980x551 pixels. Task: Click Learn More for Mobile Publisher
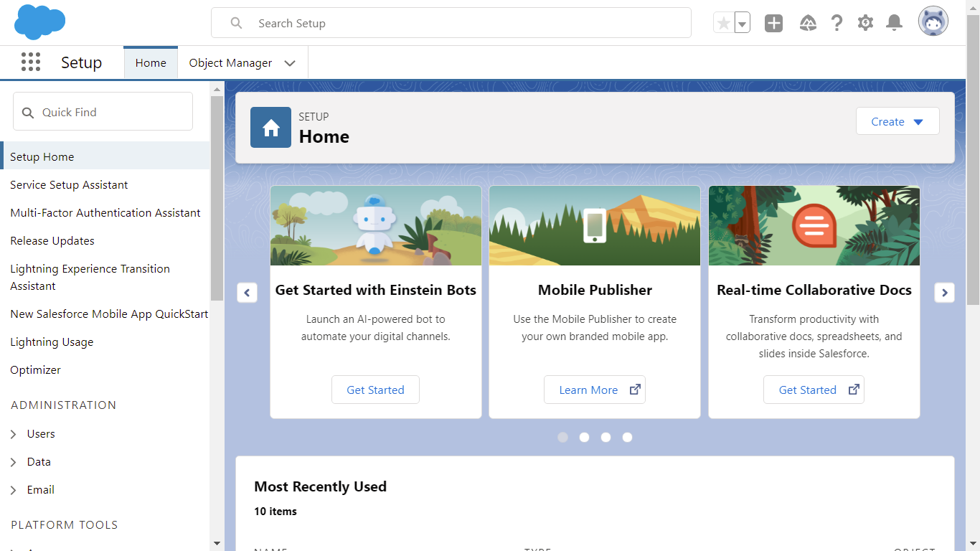coord(595,390)
